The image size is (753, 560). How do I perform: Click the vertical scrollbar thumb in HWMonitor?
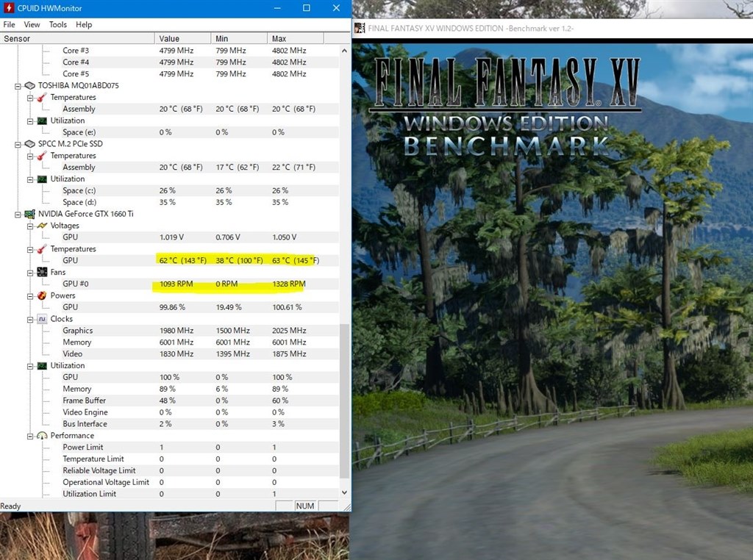point(344,401)
